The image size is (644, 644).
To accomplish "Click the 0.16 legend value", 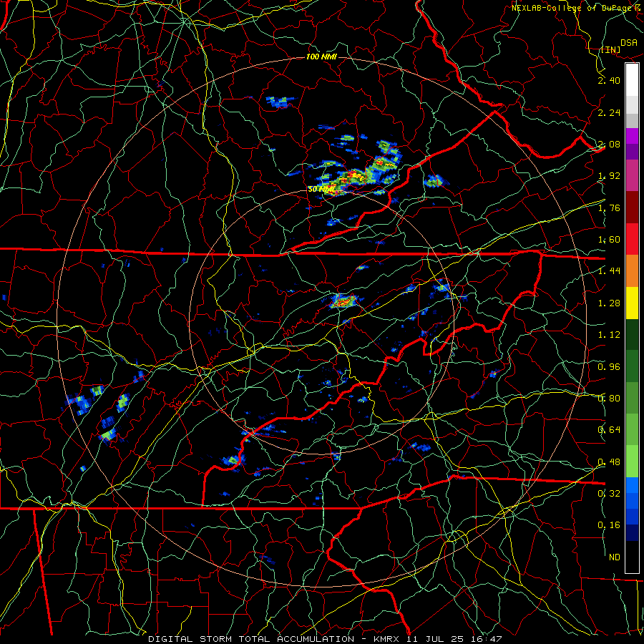I will coord(609,525).
